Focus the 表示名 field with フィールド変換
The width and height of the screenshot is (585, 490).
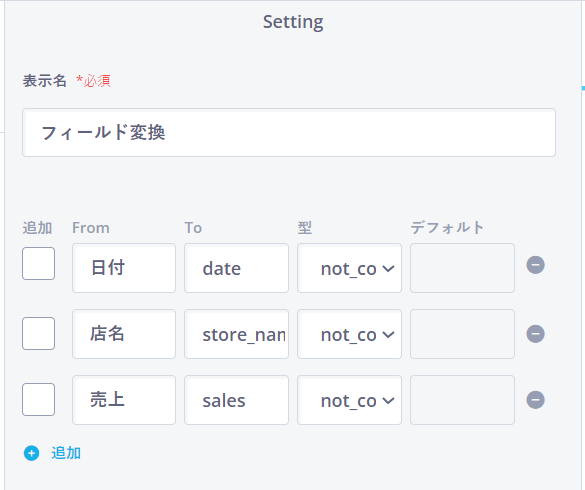pyautogui.click(x=289, y=132)
